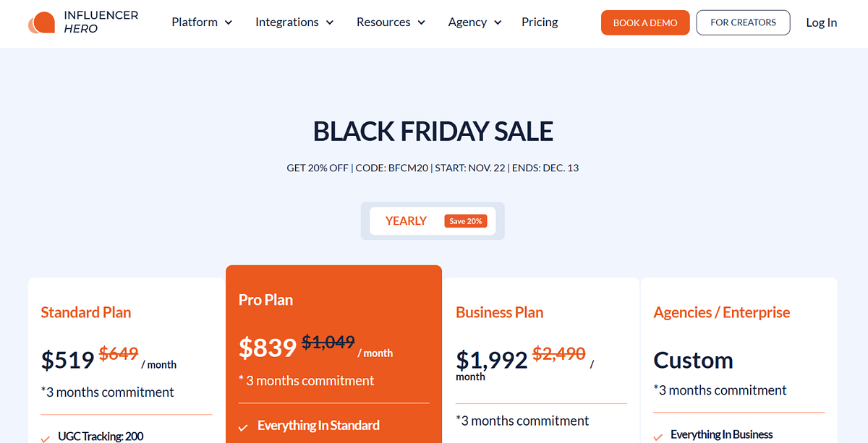This screenshot has height=443, width=868.
Task: Open the Resources dropdown chevron
Action: pyautogui.click(x=422, y=22)
